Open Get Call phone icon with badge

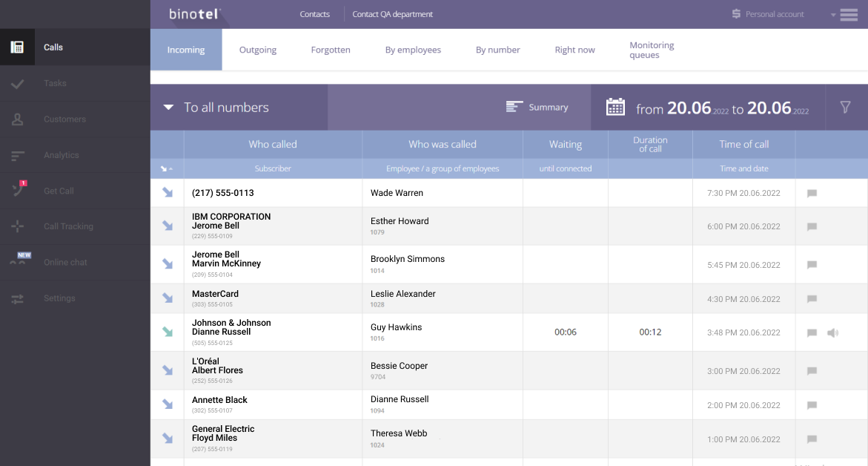tap(19, 189)
